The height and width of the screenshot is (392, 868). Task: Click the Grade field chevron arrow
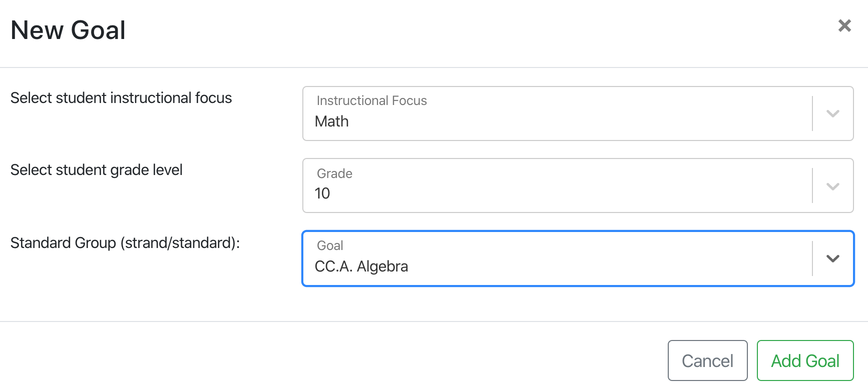[x=832, y=186]
